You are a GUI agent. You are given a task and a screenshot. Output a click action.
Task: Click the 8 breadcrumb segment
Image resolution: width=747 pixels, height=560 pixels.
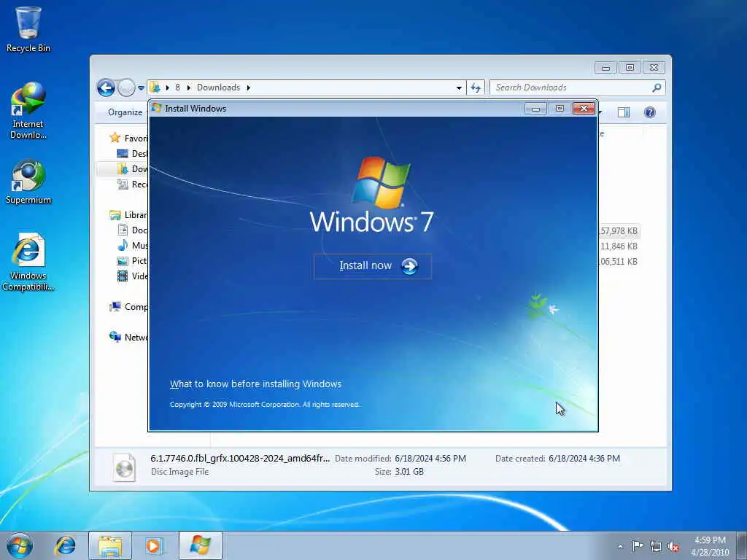coord(177,87)
